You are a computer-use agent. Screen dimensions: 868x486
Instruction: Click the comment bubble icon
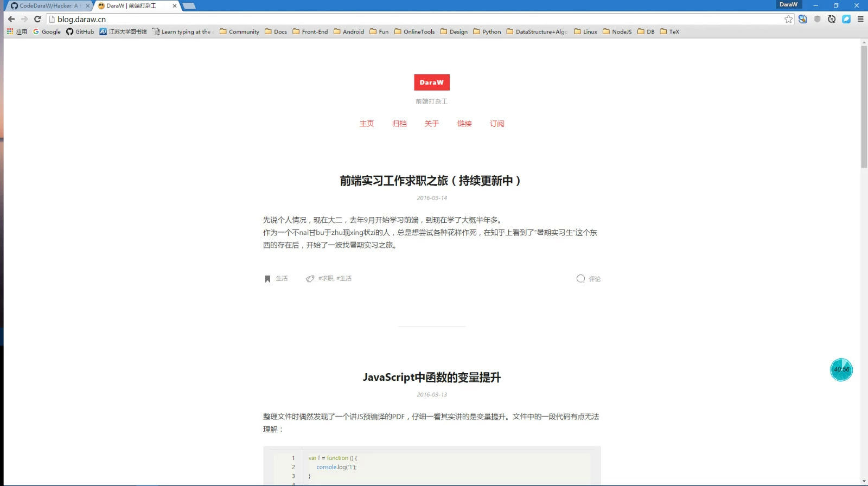(580, 279)
